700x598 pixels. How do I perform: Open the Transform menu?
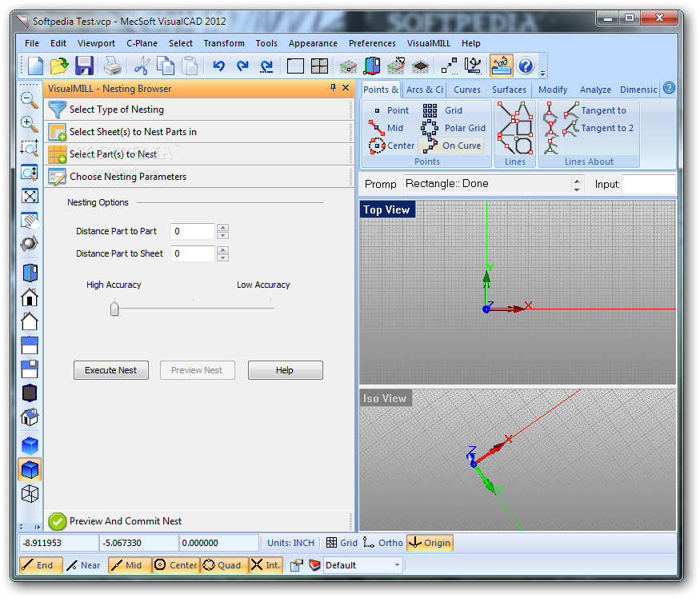click(x=224, y=43)
